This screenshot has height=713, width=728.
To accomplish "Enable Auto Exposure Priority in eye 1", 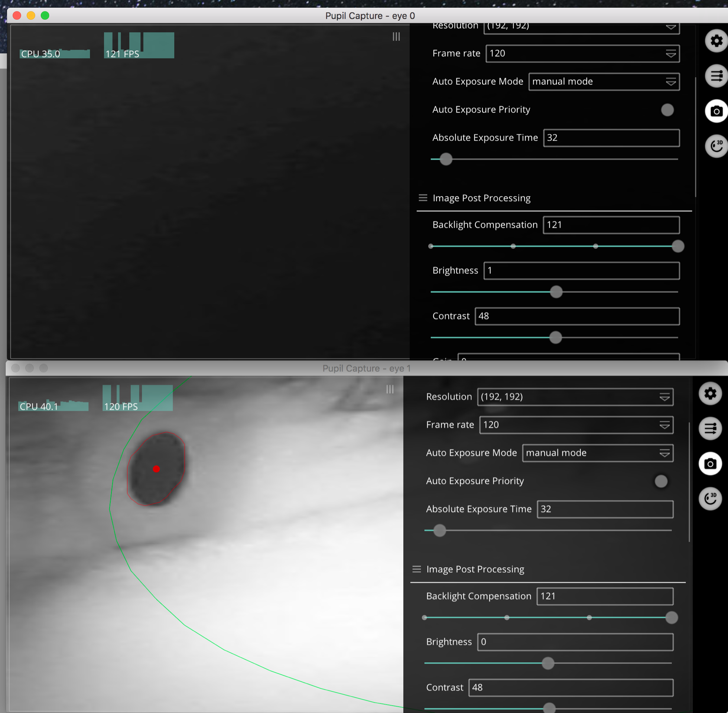I will [661, 481].
